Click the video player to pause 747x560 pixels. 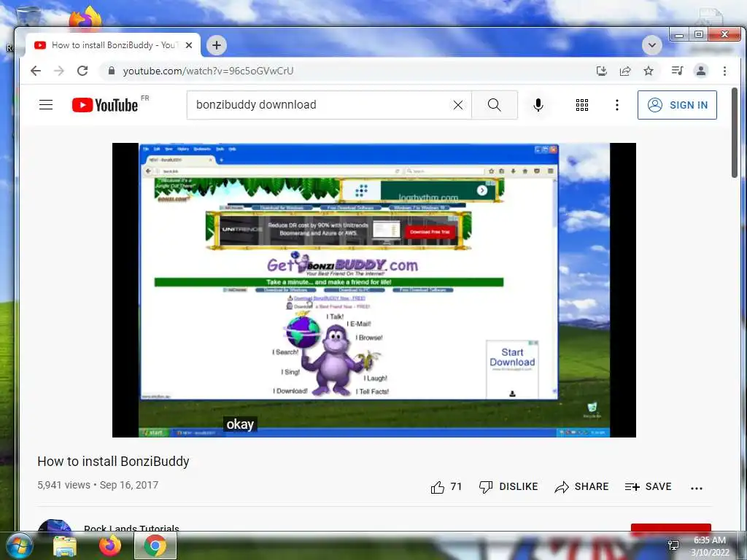pos(374,290)
